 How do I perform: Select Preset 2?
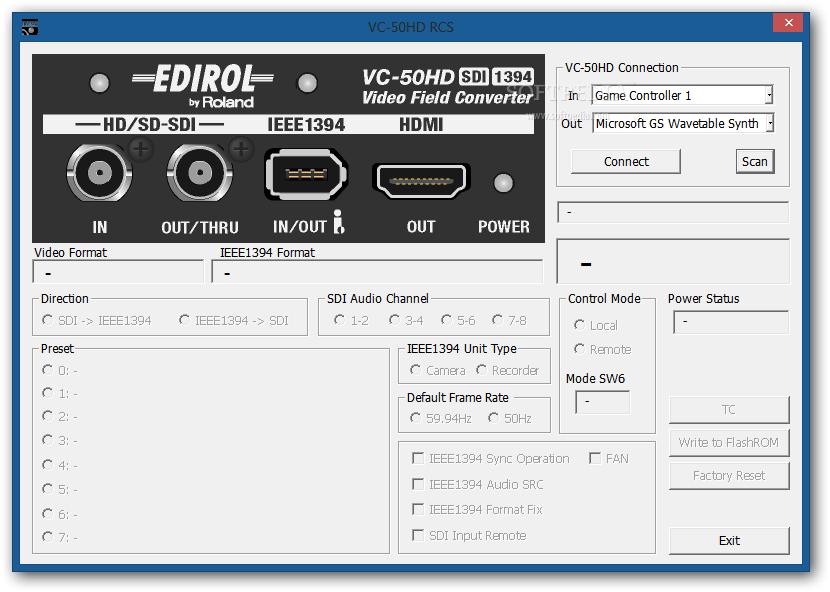pos(60,417)
